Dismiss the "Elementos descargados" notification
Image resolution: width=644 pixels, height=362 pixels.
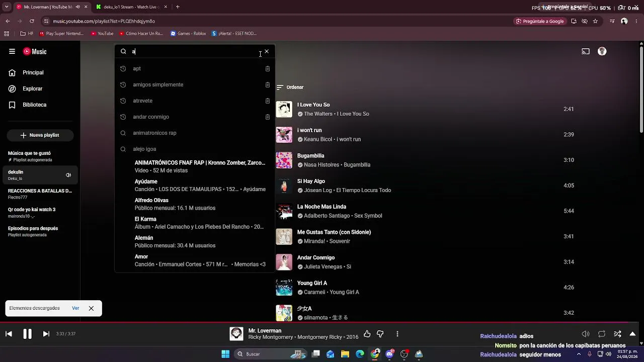(x=91, y=308)
